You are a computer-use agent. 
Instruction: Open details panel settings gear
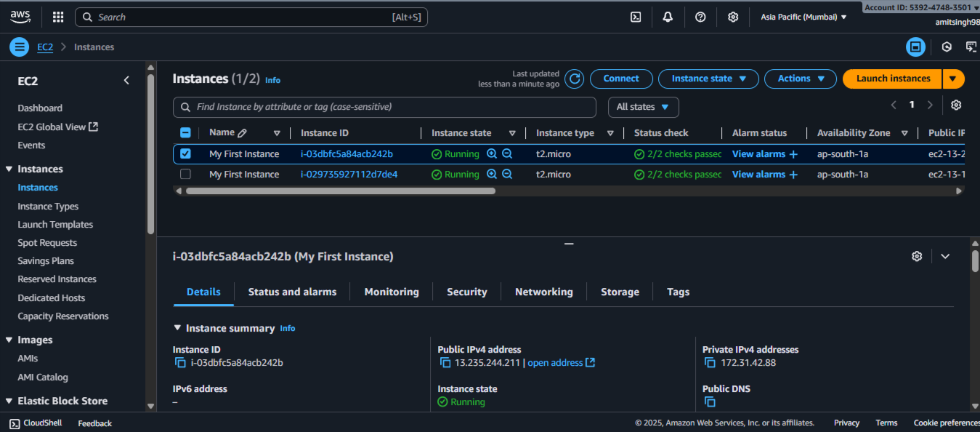tap(917, 256)
